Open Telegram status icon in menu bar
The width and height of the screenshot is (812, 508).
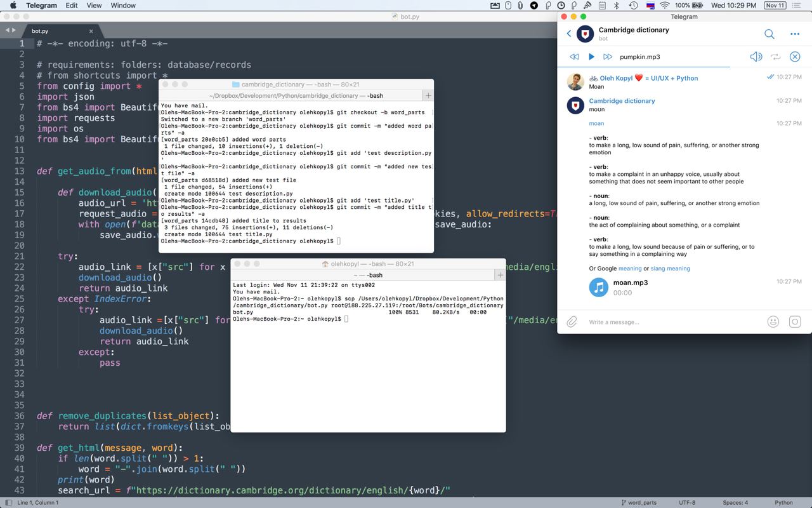tap(534, 6)
